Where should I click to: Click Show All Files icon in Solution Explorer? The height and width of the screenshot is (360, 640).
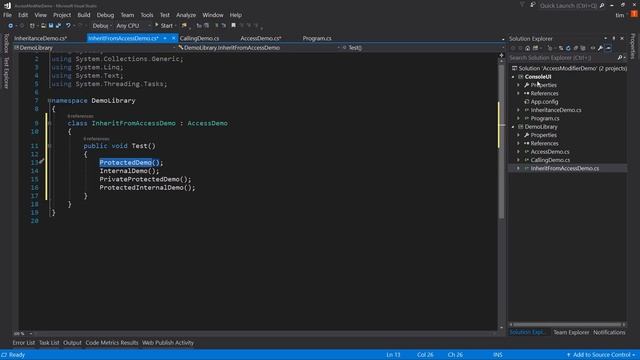(x=583, y=48)
